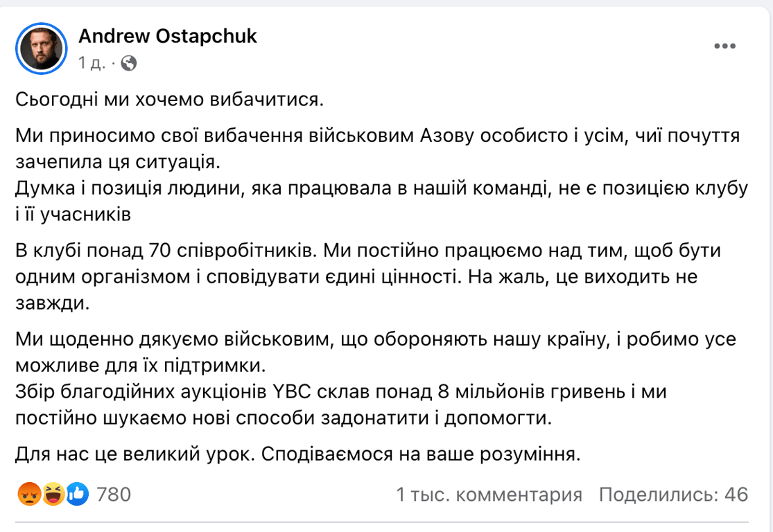Click the laughing haha reaction icon

[x=52, y=494]
